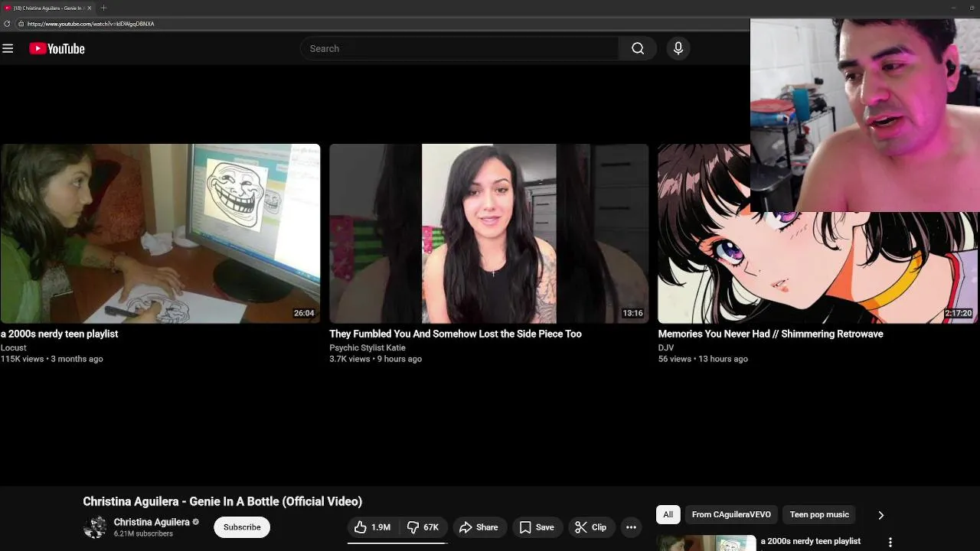Close the Christina Aguilera browser tab
The width and height of the screenshot is (980, 551).
click(89, 8)
